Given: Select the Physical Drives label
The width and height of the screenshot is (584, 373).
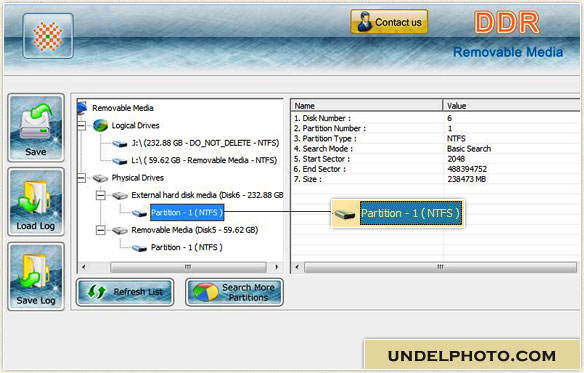Looking at the screenshot, I should (x=138, y=178).
